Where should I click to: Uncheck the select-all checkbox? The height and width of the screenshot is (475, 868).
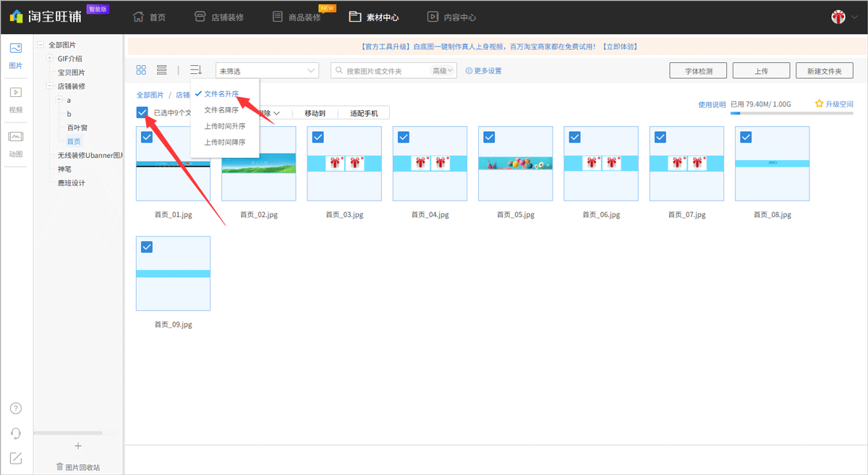tap(142, 112)
